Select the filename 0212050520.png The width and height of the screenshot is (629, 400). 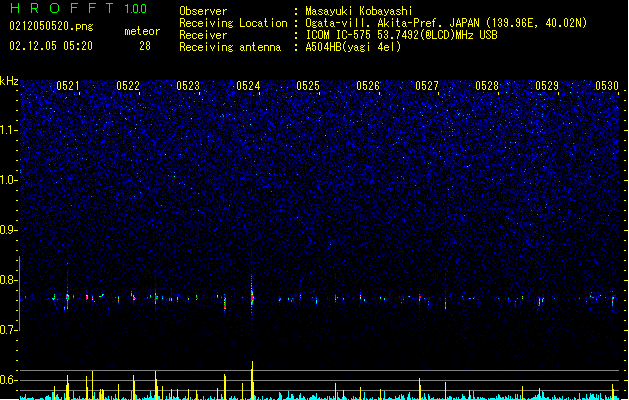(x=51, y=26)
